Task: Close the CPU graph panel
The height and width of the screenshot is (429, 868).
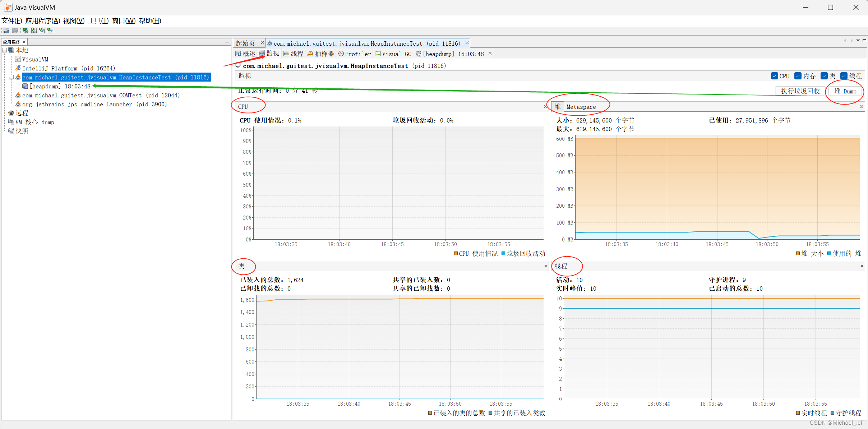Action: pyautogui.click(x=546, y=107)
